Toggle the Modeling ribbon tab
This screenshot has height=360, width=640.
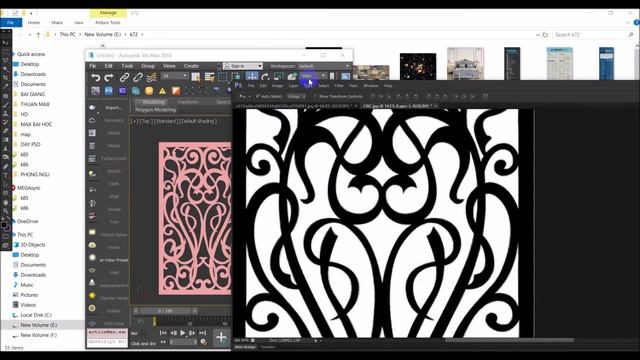pos(153,102)
